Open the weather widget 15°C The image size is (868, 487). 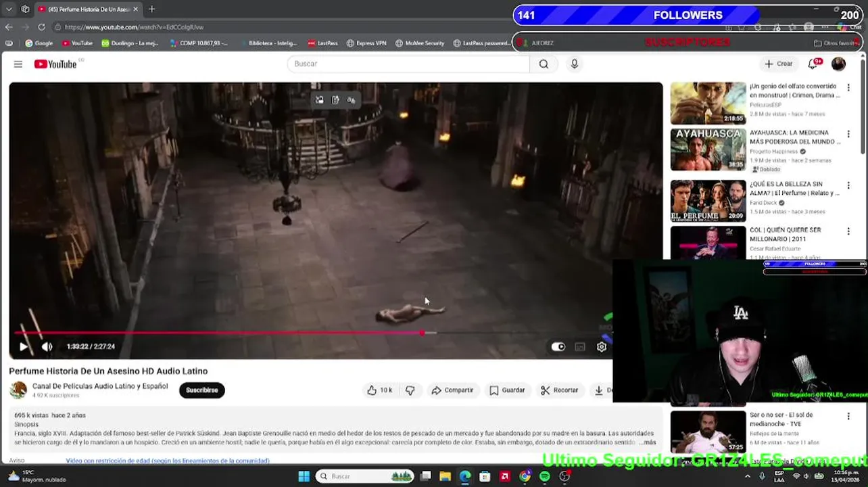(x=35, y=476)
